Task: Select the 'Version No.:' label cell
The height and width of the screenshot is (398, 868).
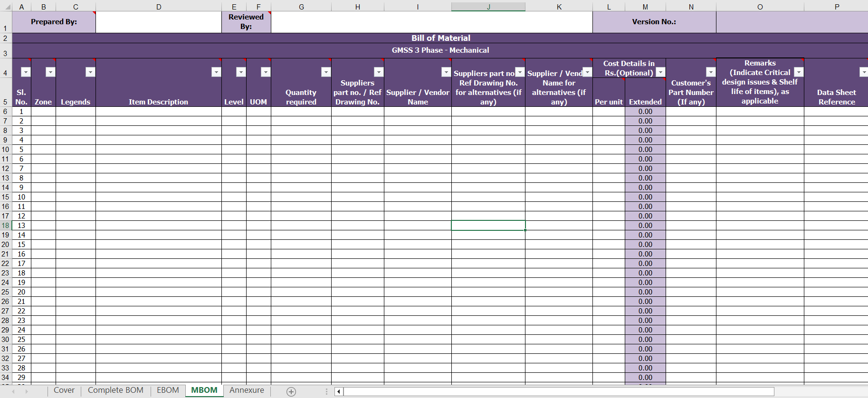Action: 654,22
